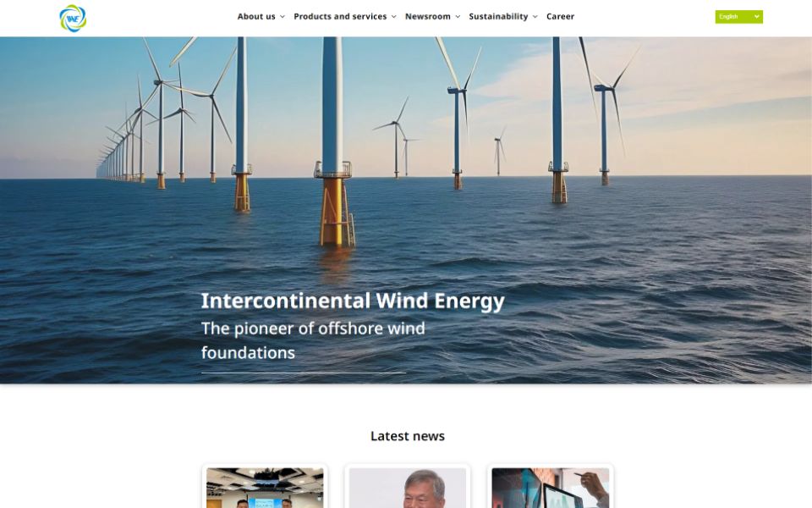Open the third news card thumbnail
Screen dimensions: 812x508
550,488
